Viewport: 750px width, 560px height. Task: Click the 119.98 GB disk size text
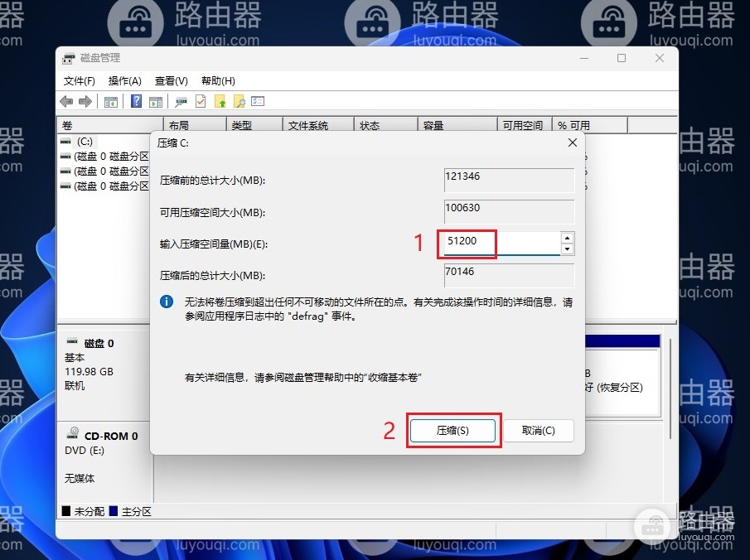[x=89, y=372]
